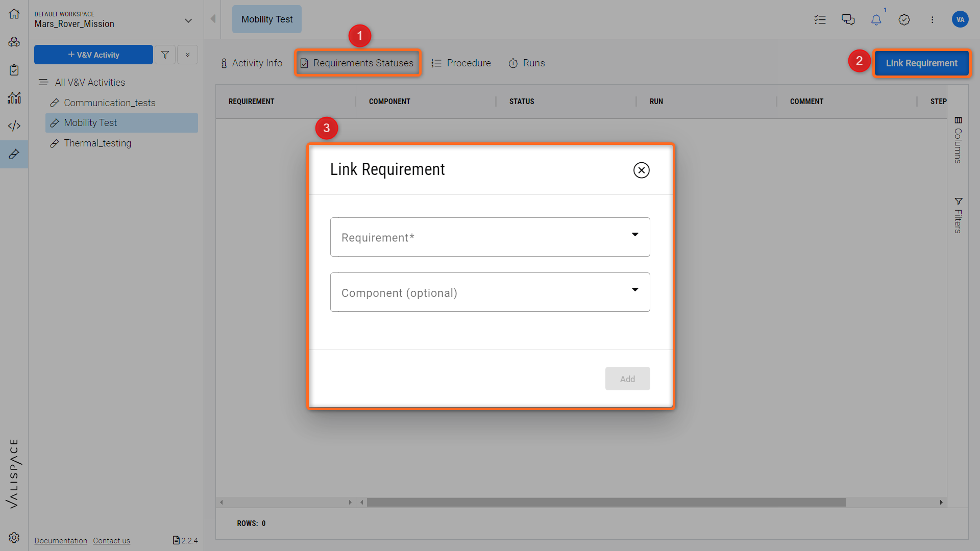Image resolution: width=980 pixels, height=551 pixels.
Task: Open the discussions chat icon
Action: pos(848,19)
